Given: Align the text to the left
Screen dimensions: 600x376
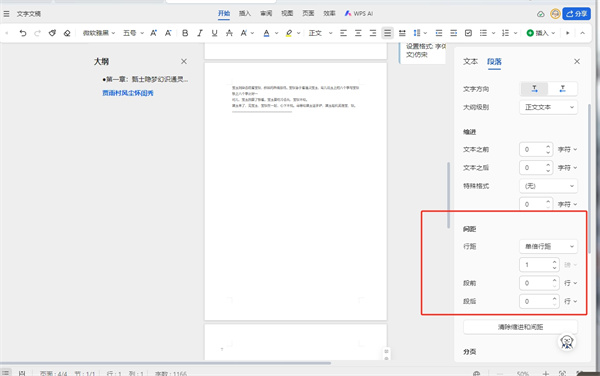Looking at the screenshot, I should (x=343, y=33).
